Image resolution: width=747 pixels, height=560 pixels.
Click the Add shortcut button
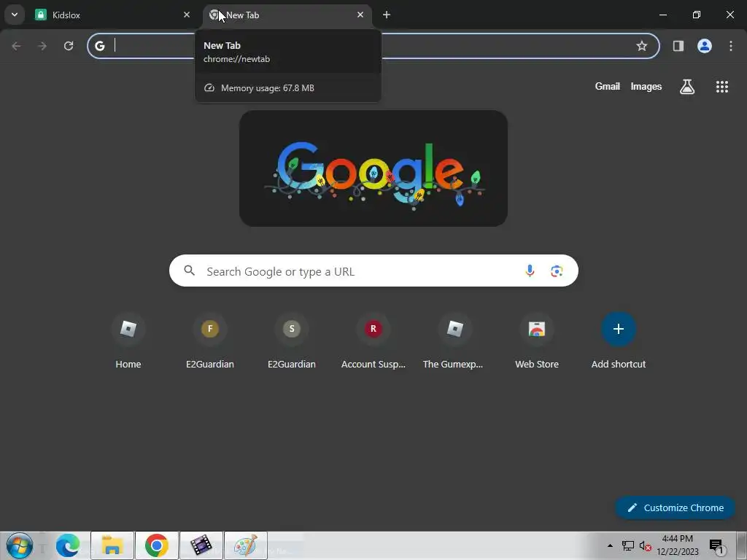coord(619,341)
